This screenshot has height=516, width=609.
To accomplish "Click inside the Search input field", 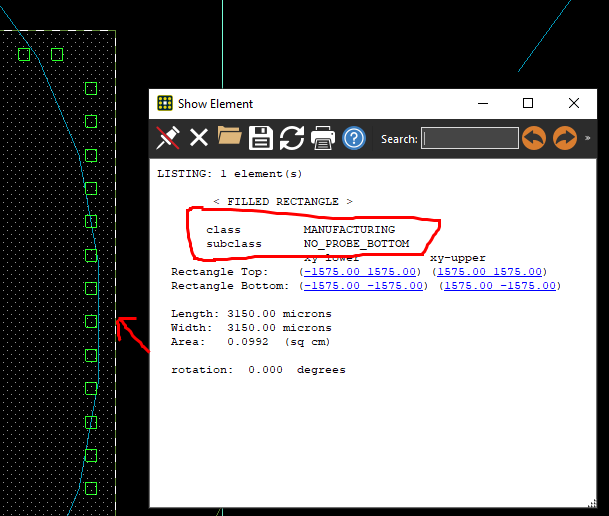I will (470, 138).
